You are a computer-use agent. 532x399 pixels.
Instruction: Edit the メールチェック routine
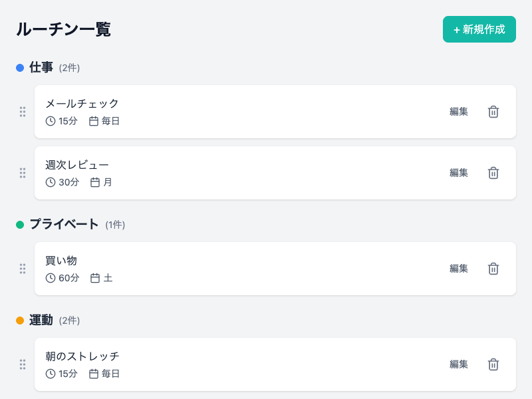459,112
